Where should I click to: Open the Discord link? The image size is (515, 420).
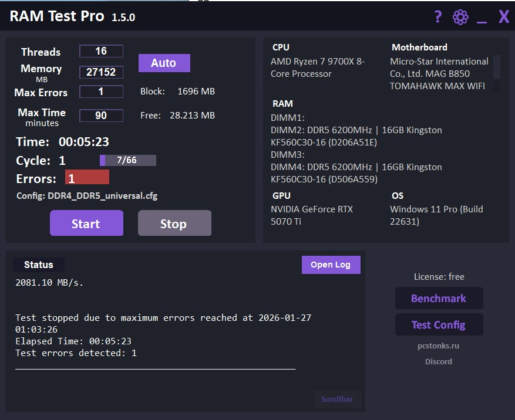(x=438, y=361)
